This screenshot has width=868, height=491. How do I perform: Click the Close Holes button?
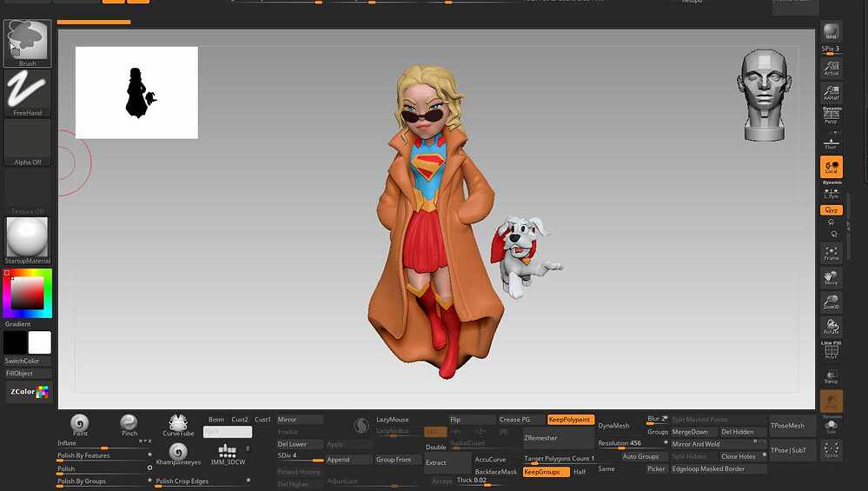click(x=744, y=456)
